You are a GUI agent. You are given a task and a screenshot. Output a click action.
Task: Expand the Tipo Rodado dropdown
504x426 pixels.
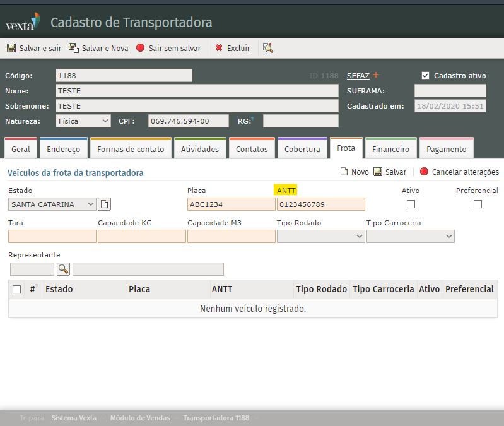(x=321, y=236)
